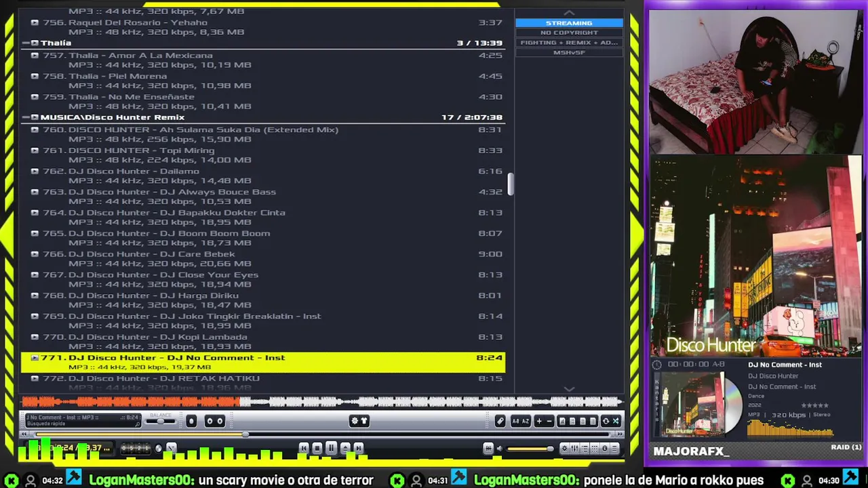The height and width of the screenshot is (488, 868).
Task: Switch to the NO COPYRIGHT playlist tab
Action: tap(569, 33)
